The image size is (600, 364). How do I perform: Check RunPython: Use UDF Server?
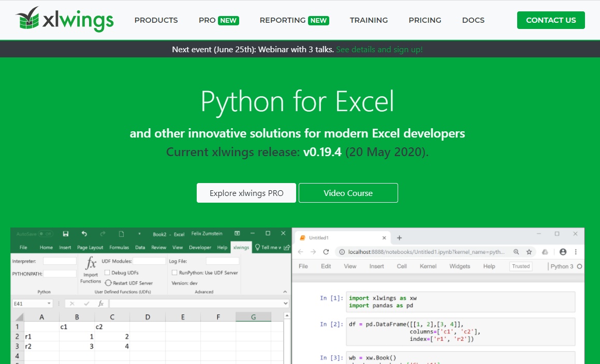point(174,272)
